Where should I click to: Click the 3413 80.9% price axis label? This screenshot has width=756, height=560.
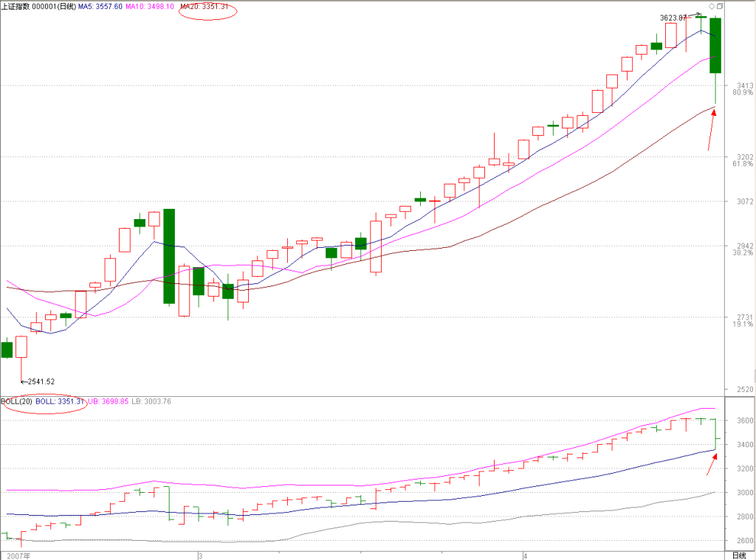[x=743, y=89]
